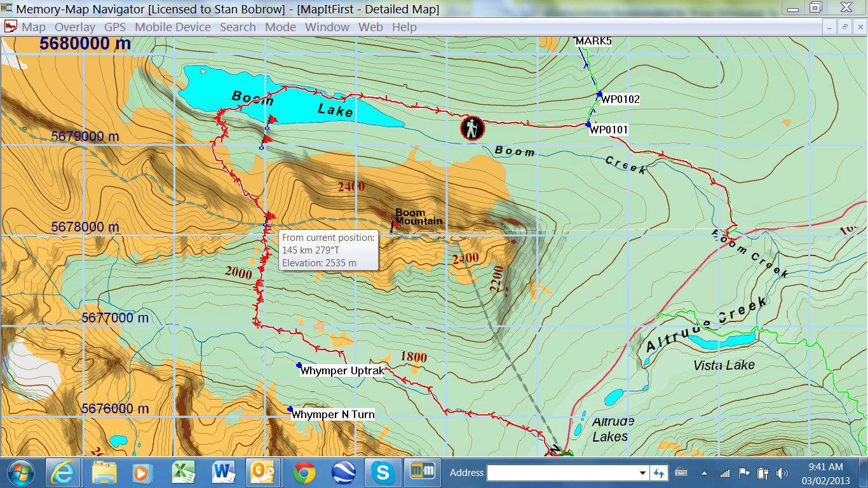Open the Mobile Device menu

tap(172, 27)
